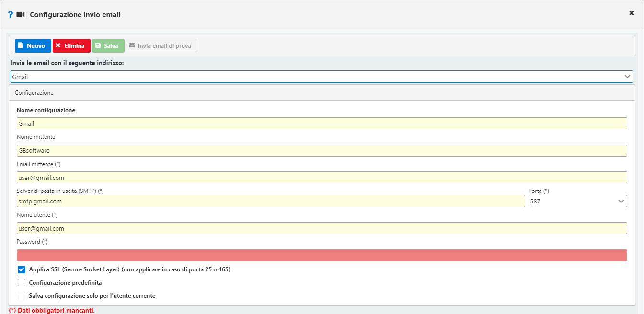
Task: Click the 'Dati obbligatori mancanti' warning text
Action: tap(52, 310)
